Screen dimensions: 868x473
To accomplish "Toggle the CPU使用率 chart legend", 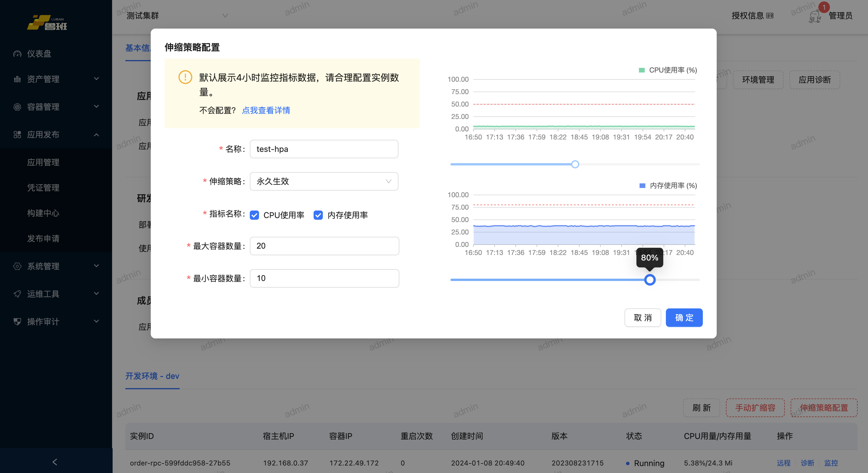I will (667, 70).
